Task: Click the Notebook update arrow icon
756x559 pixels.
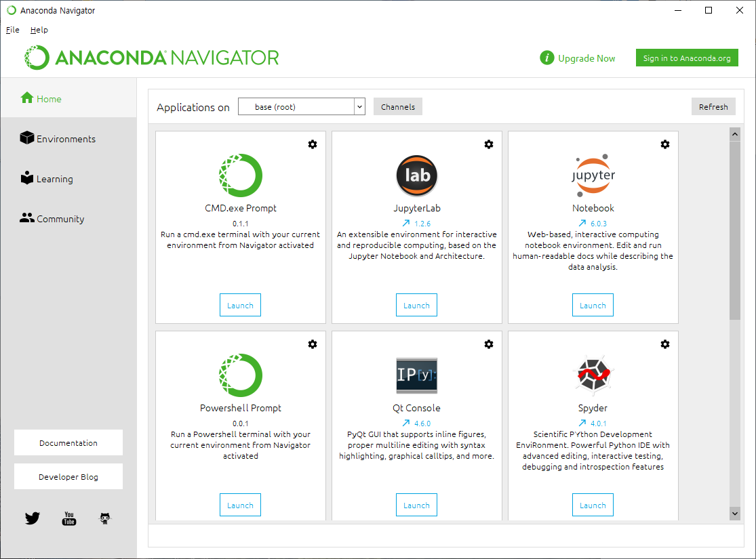Action: coord(582,223)
